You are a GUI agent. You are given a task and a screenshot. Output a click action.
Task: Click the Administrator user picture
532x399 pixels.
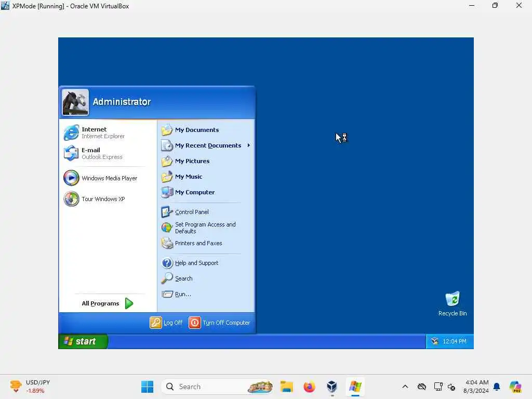click(75, 102)
